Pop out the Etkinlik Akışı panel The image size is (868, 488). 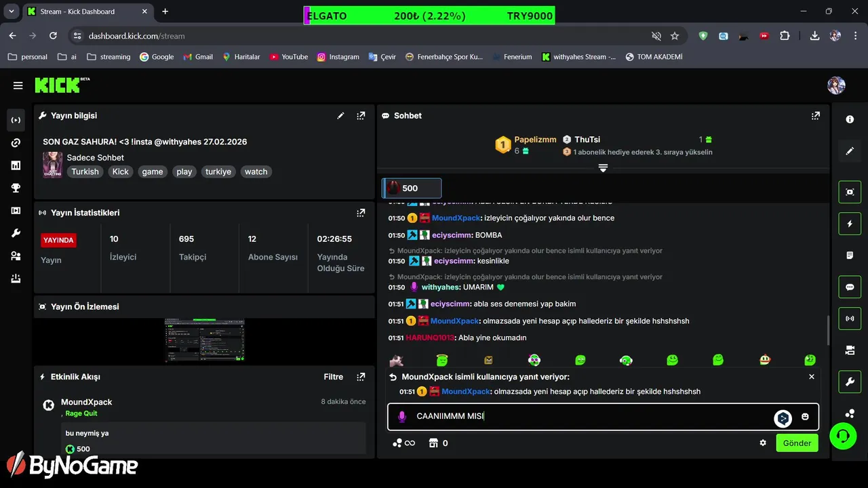(x=361, y=377)
